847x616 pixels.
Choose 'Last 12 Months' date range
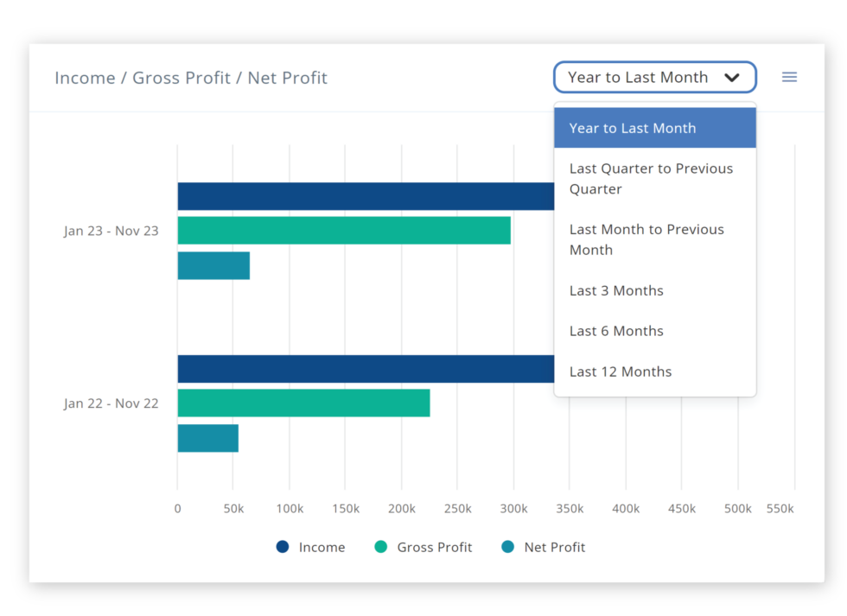[x=621, y=372]
